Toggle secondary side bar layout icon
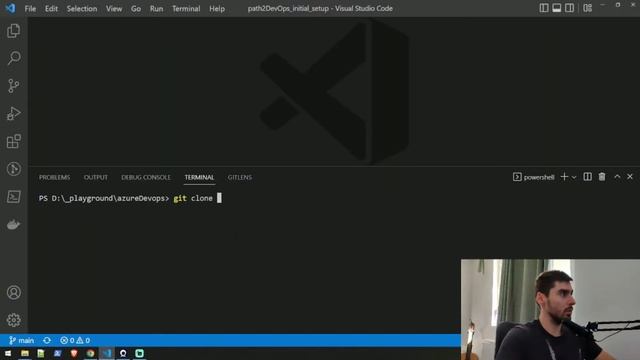 [569, 8]
